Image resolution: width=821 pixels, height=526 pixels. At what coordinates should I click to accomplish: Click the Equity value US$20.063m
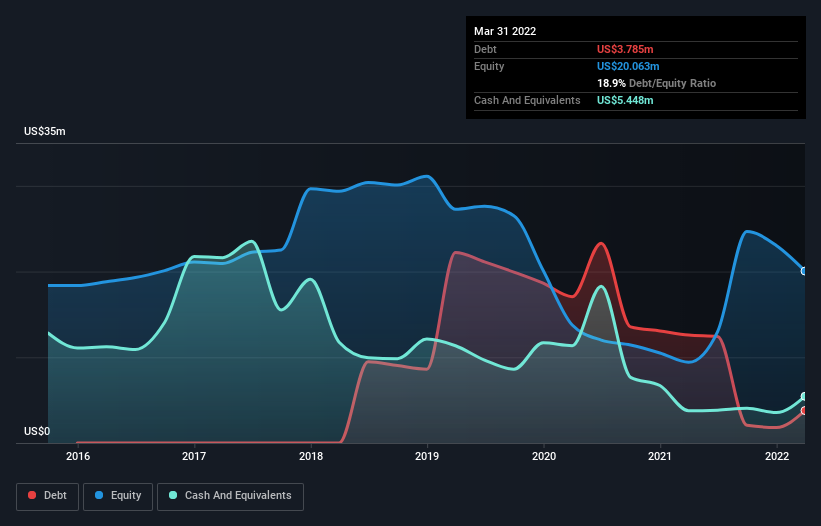[628, 66]
